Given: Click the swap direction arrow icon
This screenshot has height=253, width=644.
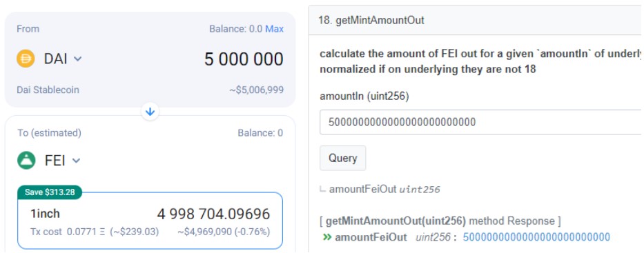Looking at the screenshot, I should (x=150, y=112).
